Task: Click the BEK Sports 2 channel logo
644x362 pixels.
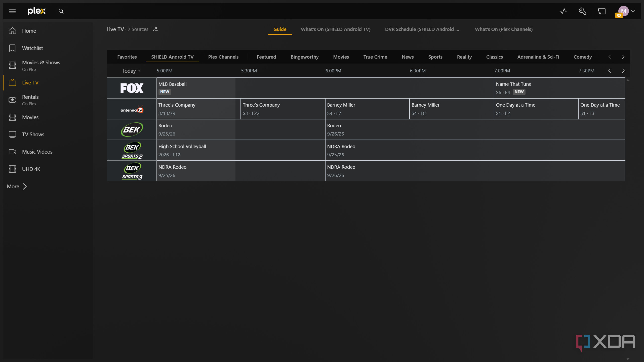Action: point(132,150)
